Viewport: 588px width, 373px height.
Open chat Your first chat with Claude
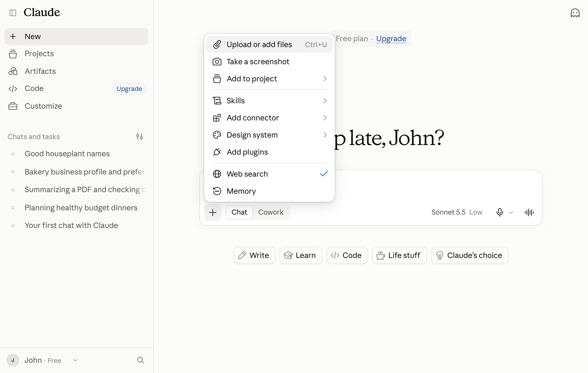[x=76, y=225]
